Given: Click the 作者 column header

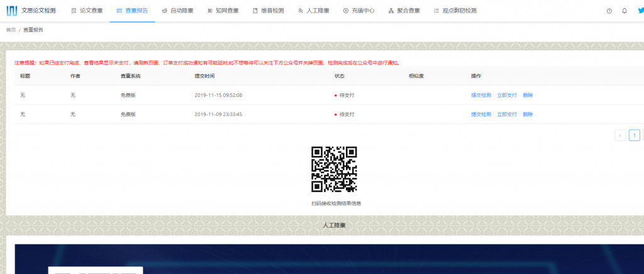Looking at the screenshot, I should [x=75, y=76].
